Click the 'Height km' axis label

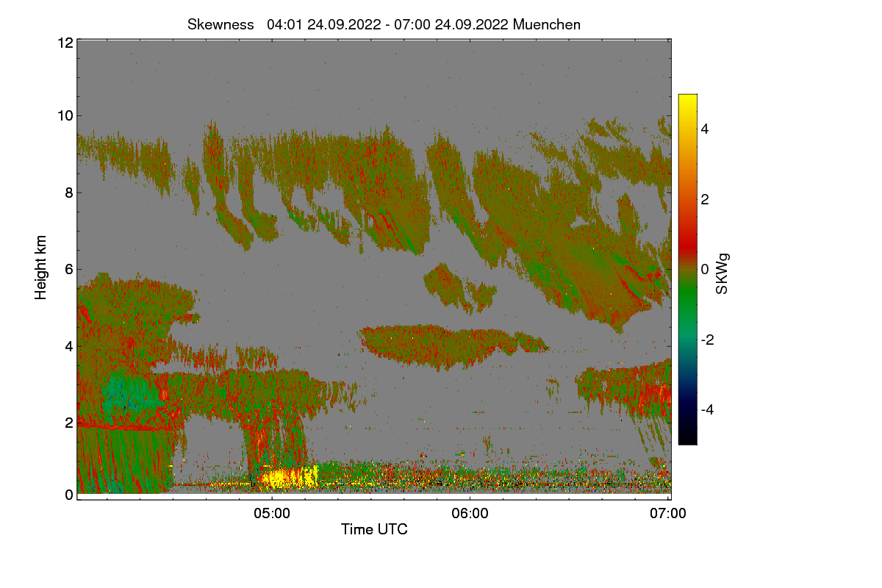point(41,268)
